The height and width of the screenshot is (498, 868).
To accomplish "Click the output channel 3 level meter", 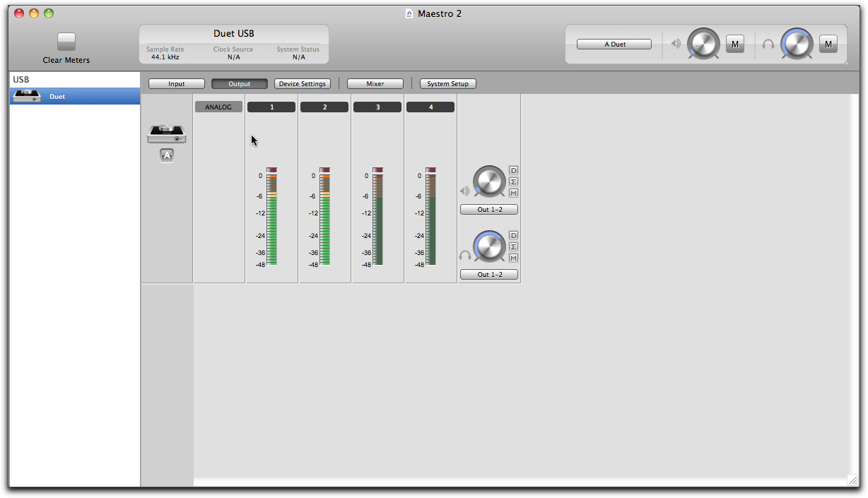I will point(377,219).
